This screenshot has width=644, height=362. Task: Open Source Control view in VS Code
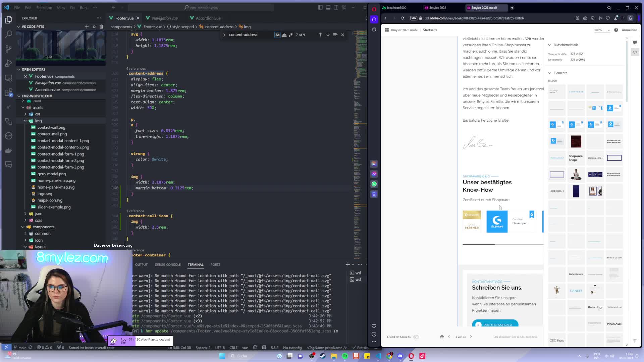pyautogui.click(x=9, y=49)
